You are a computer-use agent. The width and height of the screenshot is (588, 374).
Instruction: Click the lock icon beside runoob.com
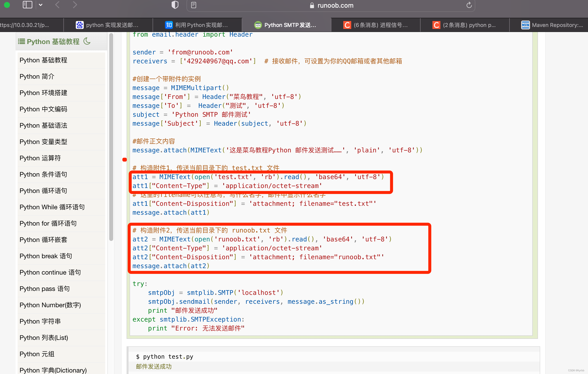tap(312, 5)
